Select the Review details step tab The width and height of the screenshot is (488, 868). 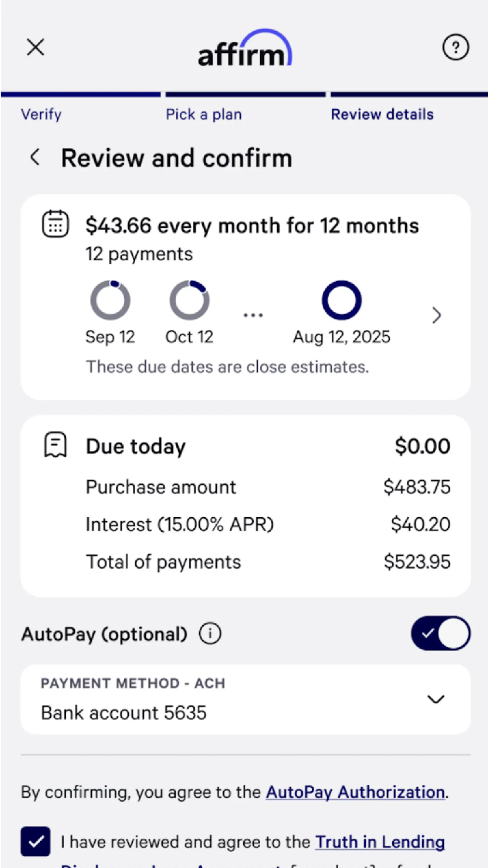pyautogui.click(x=382, y=114)
